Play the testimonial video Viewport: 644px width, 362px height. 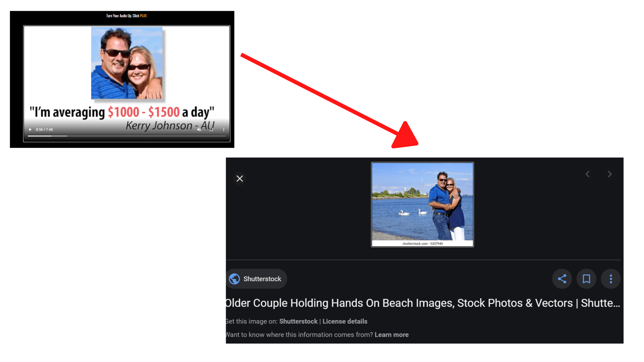coord(30,129)
